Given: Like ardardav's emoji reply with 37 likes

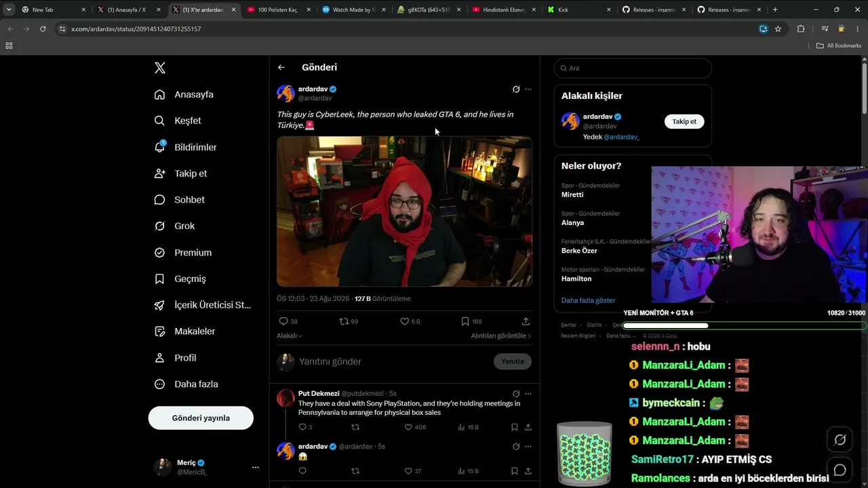Looking at the screenshot, I should tap(408, 471).
